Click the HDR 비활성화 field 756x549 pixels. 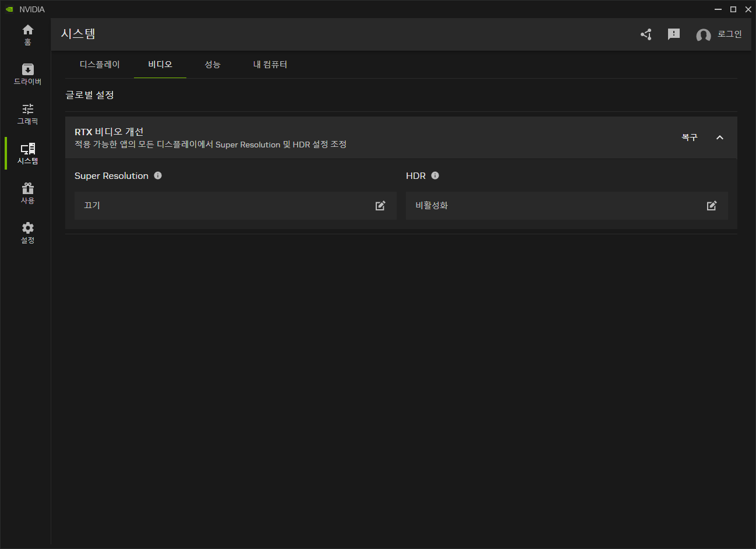point(567,206)
